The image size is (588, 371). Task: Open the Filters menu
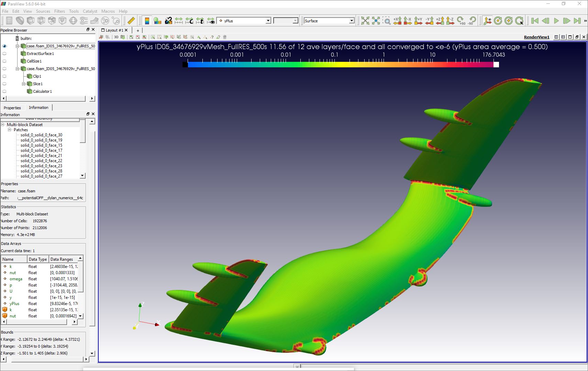point(59,11)
